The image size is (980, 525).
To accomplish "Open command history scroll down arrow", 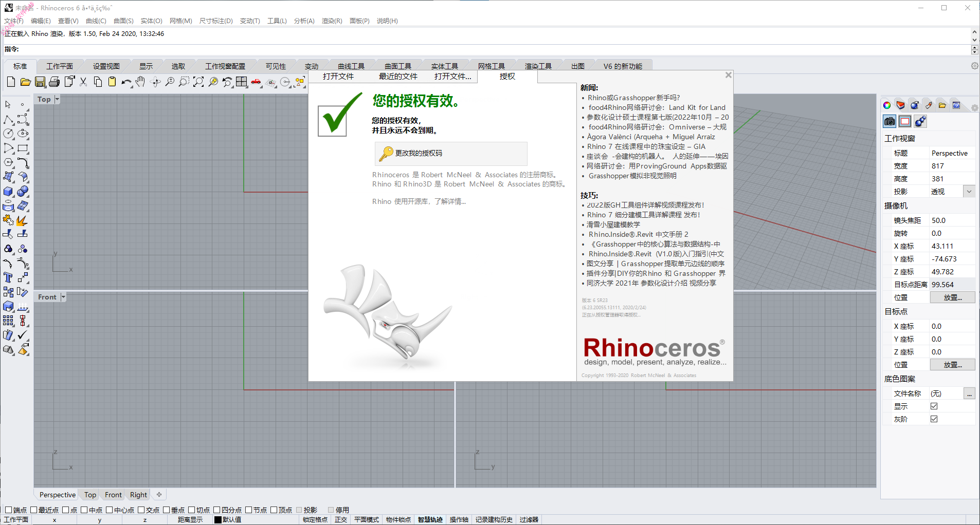I will [x=974, y=40].
